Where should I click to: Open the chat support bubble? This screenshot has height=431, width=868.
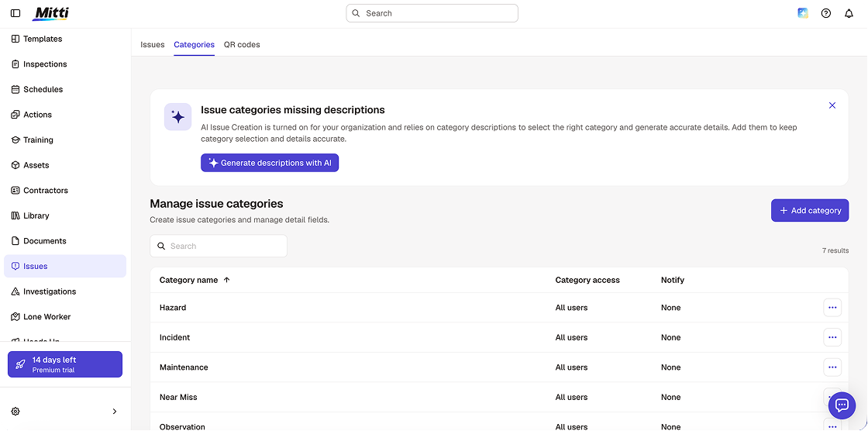point(842,405)
